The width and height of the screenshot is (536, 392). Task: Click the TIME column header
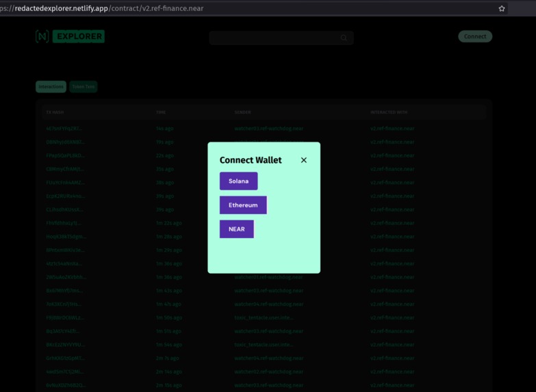point(161,112)
